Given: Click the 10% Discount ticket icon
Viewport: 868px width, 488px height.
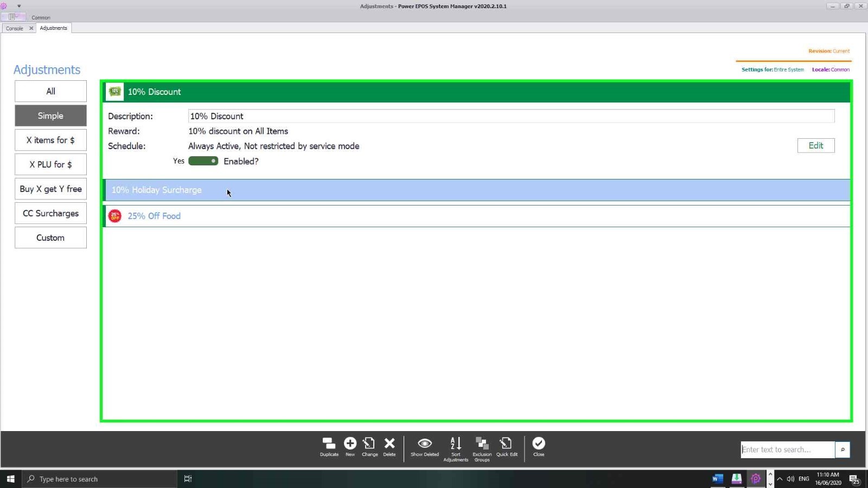Looking at the screenshot, I should [115, 92].
